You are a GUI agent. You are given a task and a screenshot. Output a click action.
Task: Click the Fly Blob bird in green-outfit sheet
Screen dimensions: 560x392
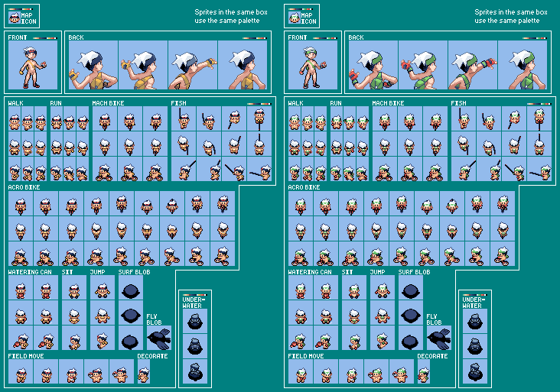click(439, 338)
